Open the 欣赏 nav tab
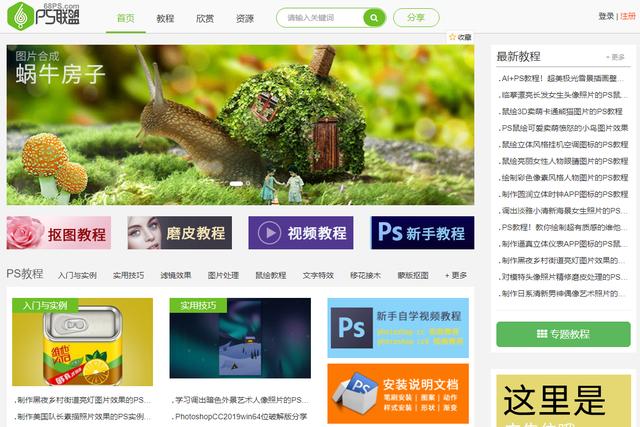Image resolution: width=640 pixels, height=427 pixels. click(205, 18)
